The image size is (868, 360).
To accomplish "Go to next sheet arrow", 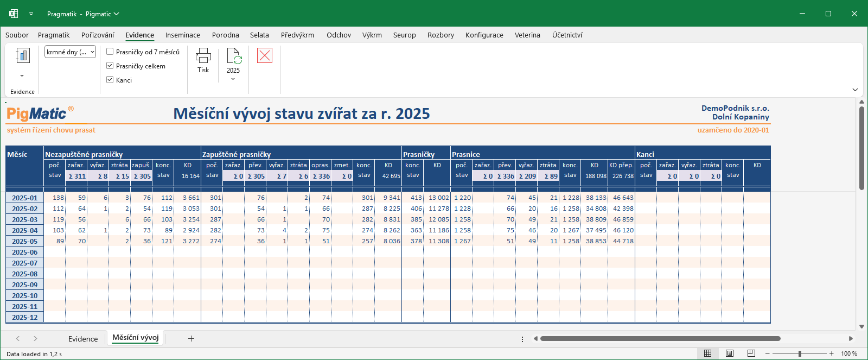I will point(35,338).
